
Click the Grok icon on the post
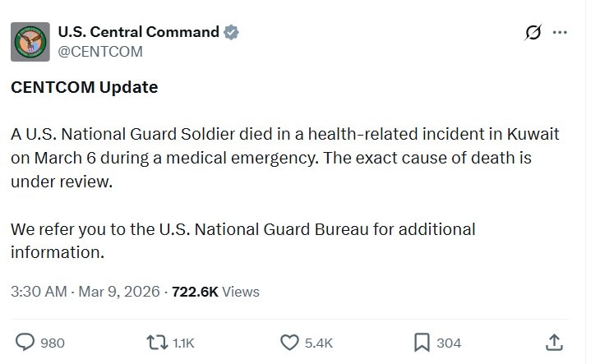[x=533, y=33]
